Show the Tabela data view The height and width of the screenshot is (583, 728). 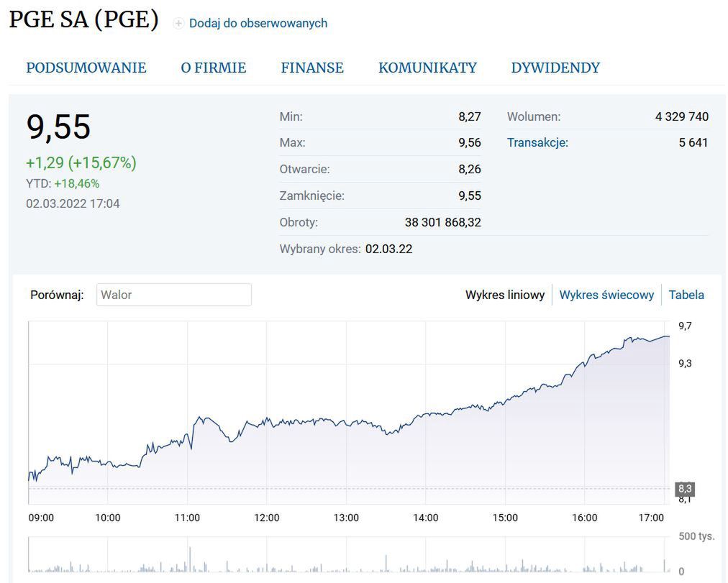coord(686,295)
